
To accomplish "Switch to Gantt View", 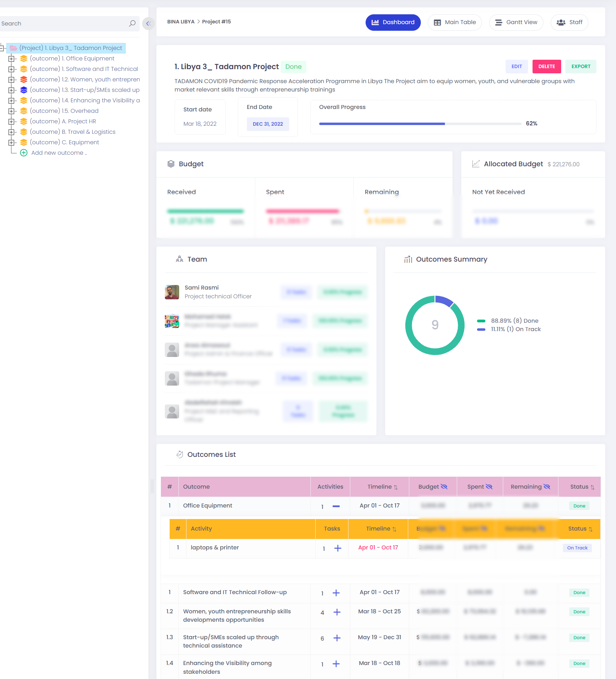I will click(x=516, y=22).
